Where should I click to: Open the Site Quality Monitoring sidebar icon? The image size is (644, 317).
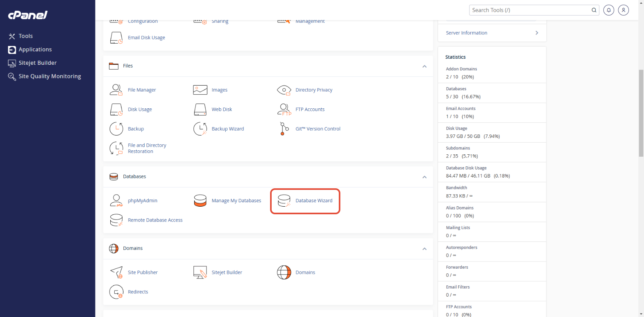12,76
